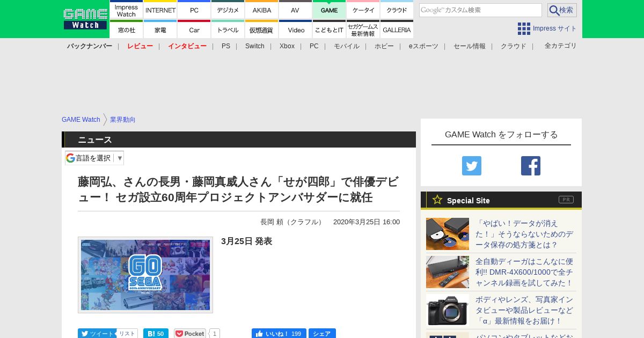Open the クラウド Watch tab
644x338 pixels.
pyautogui.click(x=397, y=10)
